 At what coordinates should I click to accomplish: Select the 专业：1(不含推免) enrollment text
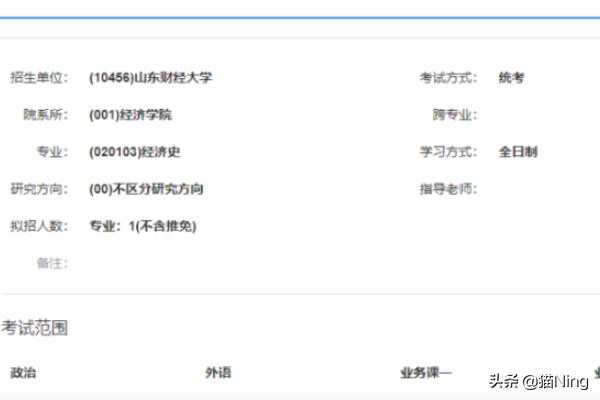143,226
